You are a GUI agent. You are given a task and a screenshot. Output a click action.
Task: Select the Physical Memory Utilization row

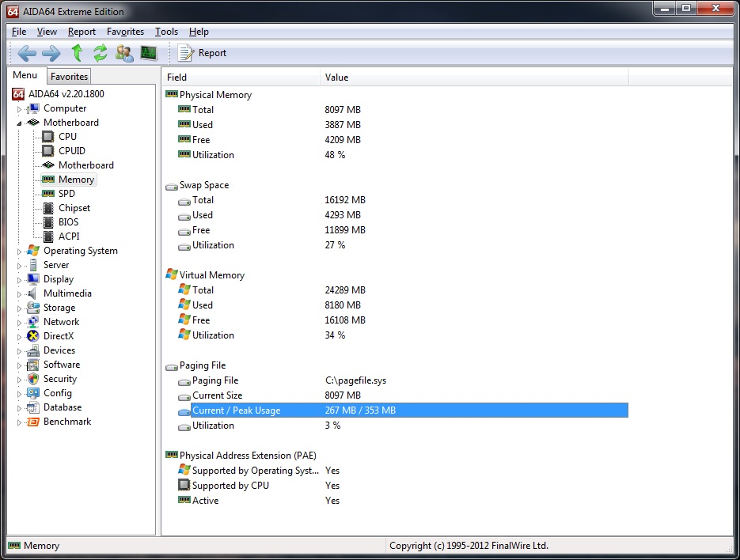click(396, 155)
